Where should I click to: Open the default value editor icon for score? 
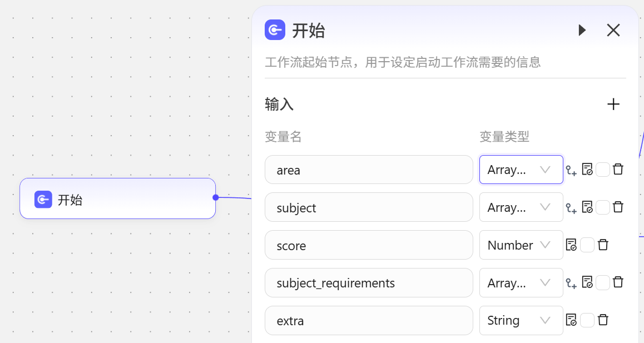pyautogui.click(x=571, y=245)
